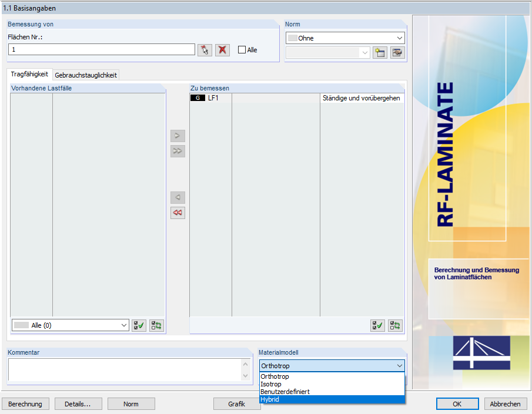
Task: Select the LF1 load case row
Action: pyautogui.click(x=297, y=98)
